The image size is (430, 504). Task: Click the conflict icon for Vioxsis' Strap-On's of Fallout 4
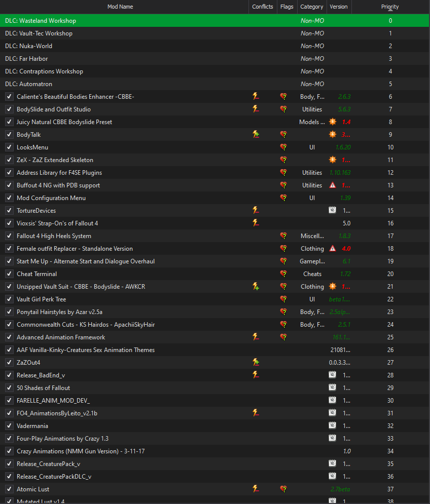(256, 223)
